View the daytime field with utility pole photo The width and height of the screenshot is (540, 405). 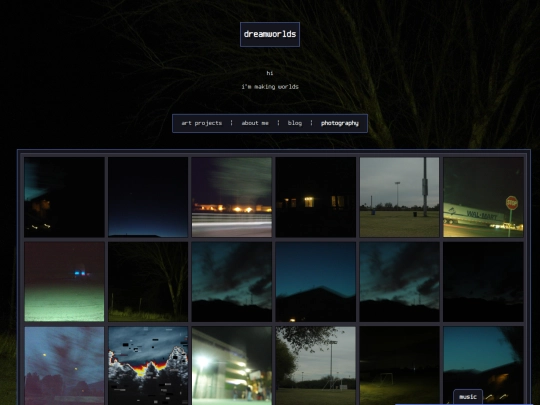point(399,197)
